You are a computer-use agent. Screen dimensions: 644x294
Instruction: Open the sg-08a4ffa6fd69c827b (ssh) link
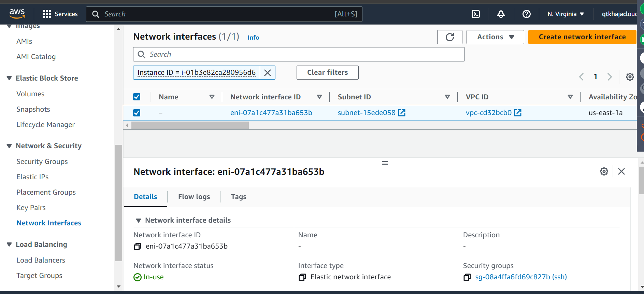[521, 277]
